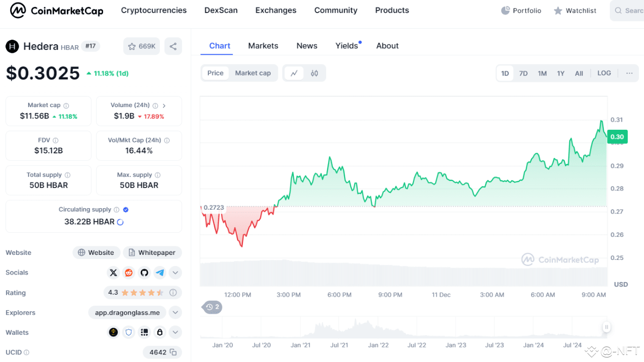Open the News tab
The height and width of the screenshot is (362, 644).
(307, 46)
